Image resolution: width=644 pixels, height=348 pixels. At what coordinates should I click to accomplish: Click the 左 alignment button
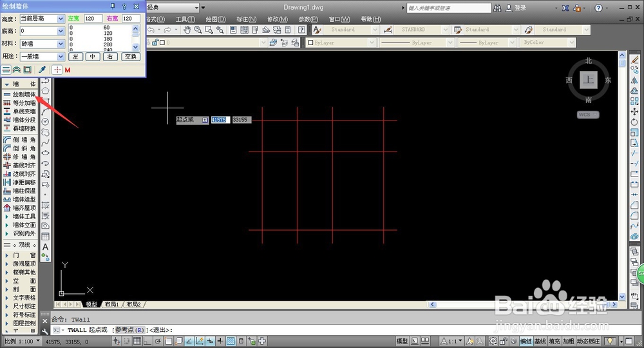(x=75, y=57)
